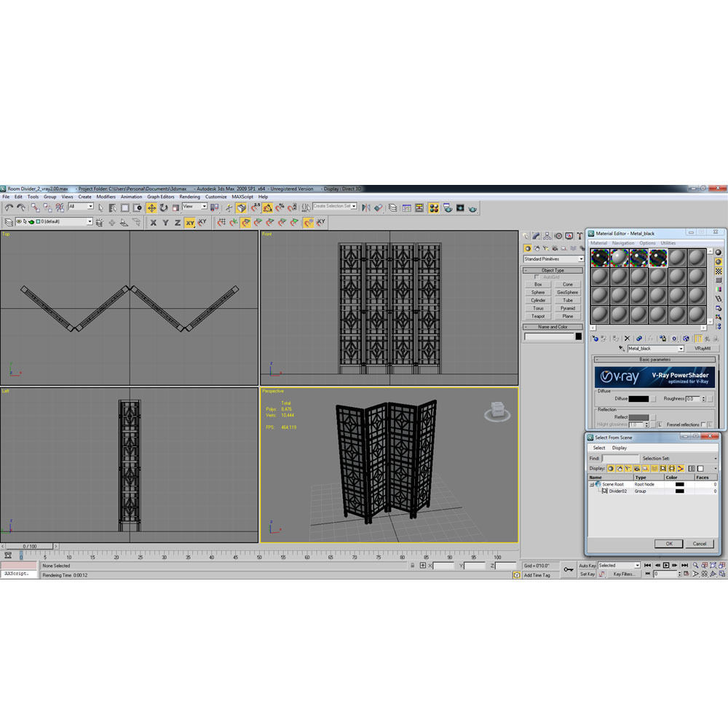Click Show Map in Viewport globe icon
Screen dimensions: 728x728
point(686,339)
